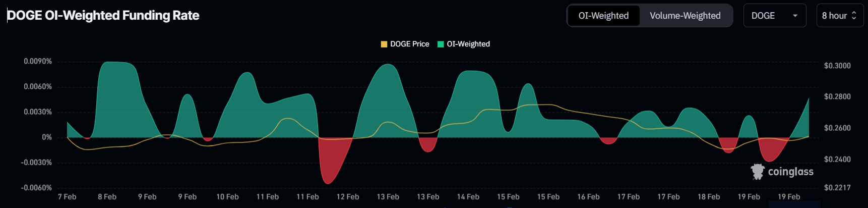
Task: Click the DOGE Price legend label
Action: 410,44
